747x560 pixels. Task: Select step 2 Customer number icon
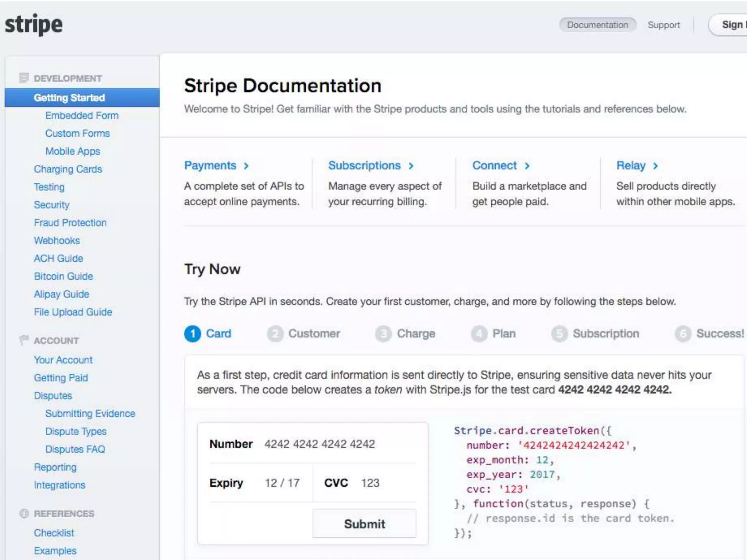(x=275, y=334)
